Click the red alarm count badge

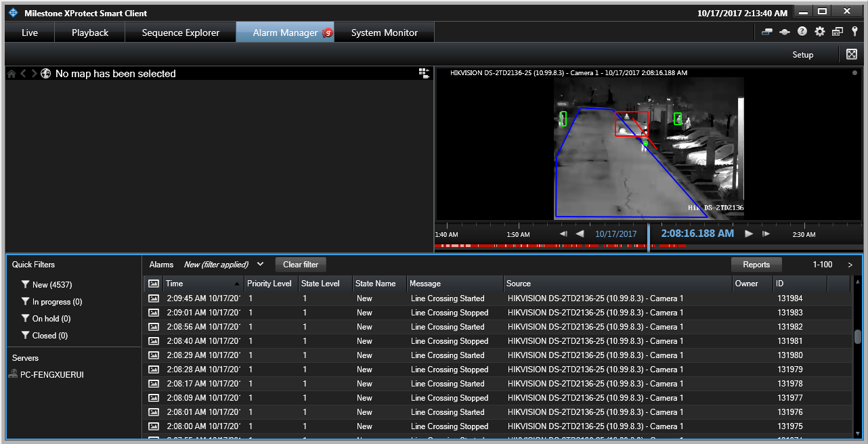(x=328, y=32)
